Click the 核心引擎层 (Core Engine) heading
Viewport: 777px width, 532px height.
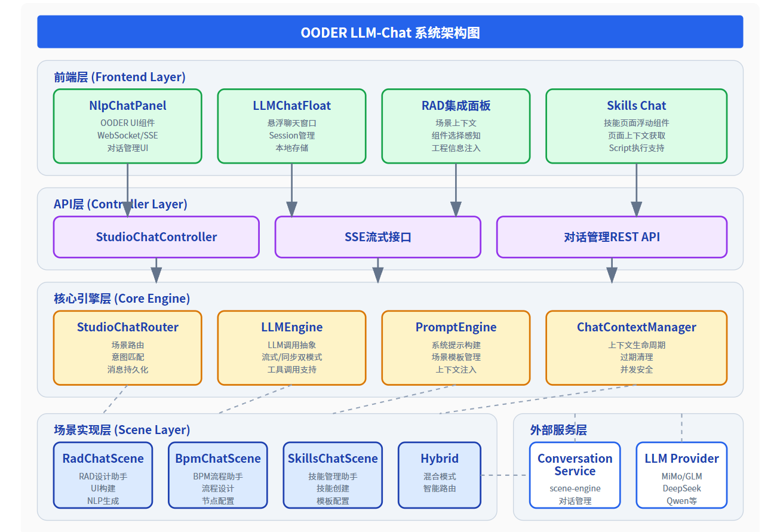(122, 299)
